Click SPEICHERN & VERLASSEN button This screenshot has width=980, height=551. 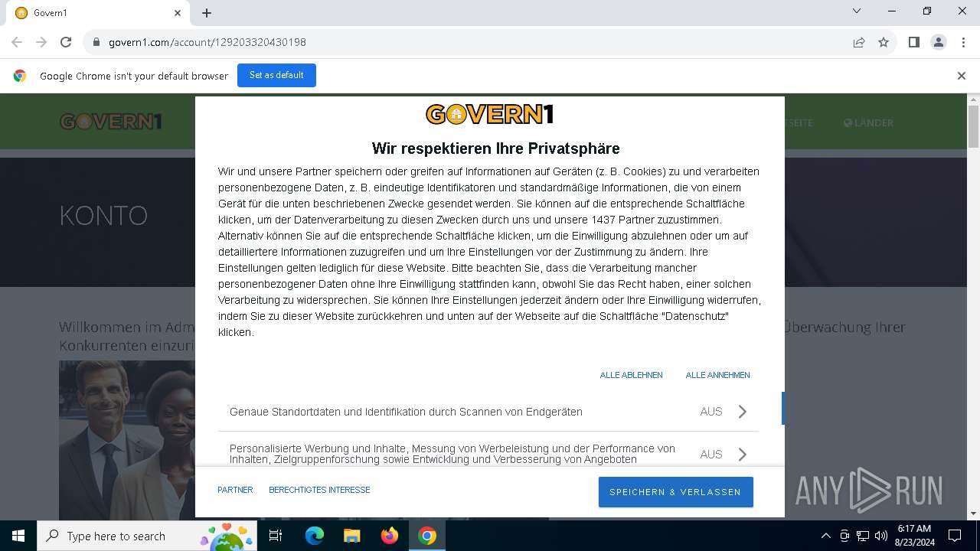pos(675,492)
